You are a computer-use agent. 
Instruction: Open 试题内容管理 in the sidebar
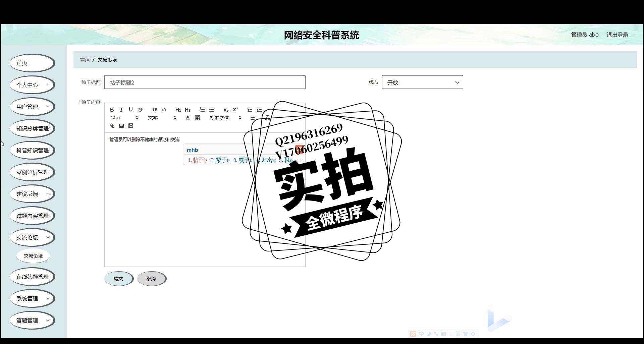pyautogui.click(x=32, y=216)
